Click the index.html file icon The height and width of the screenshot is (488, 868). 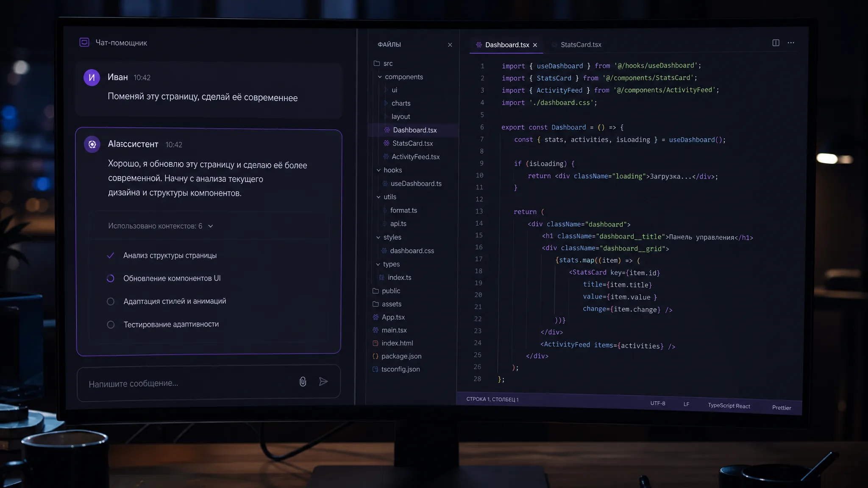click(375, 343)
